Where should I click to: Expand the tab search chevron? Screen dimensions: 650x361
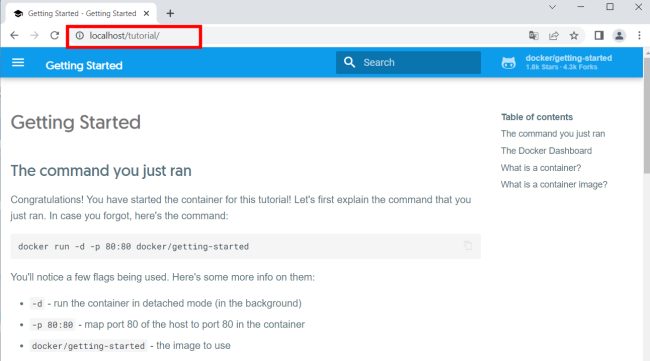point(552,7)
